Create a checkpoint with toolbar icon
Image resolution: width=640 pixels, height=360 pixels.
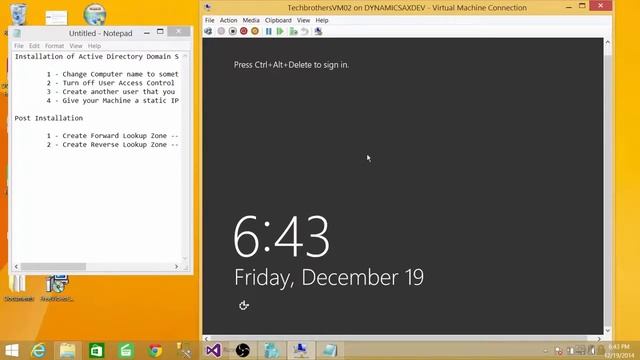pyautogui.click(x=293, y=31)
